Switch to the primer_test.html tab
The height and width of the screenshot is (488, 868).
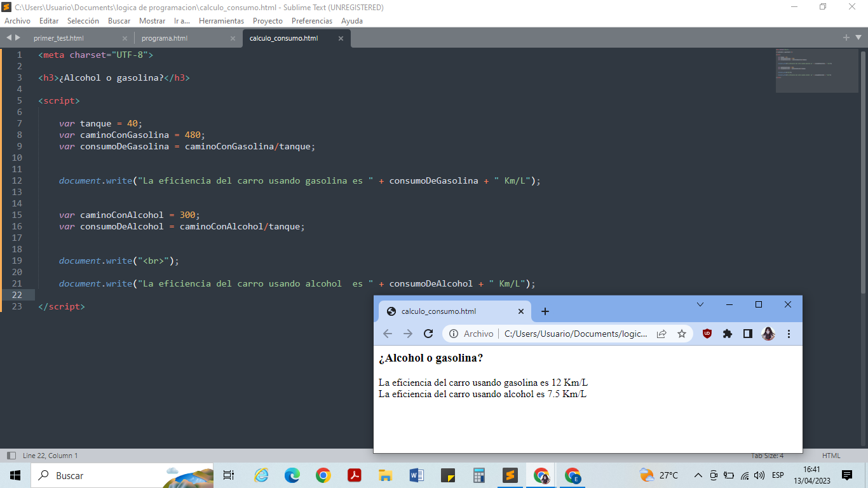(58, 38)
